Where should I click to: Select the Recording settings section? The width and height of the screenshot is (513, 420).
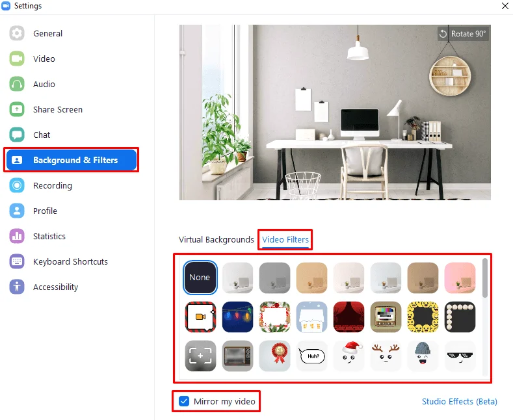coord(53,185)
